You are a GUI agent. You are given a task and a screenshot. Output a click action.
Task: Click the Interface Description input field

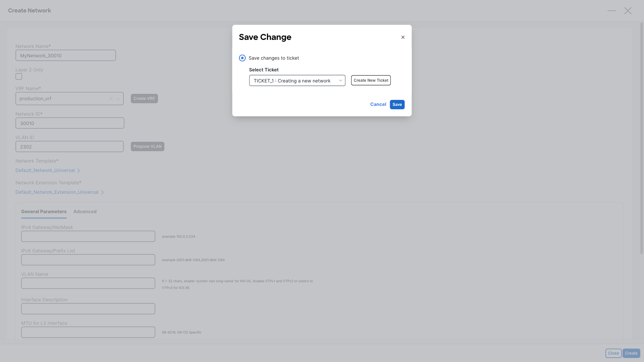pyautogui.click(x=88, y=309)
